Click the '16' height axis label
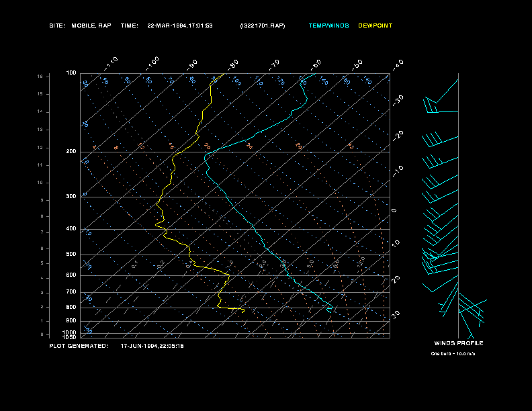This screenshot has height=411, width=532. click(40, 77)
